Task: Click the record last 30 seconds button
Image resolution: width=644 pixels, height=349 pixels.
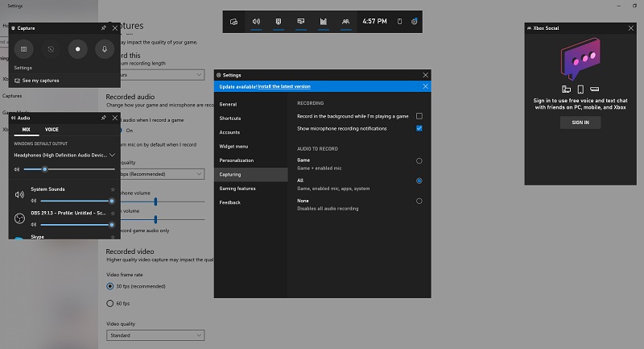Action: point(51,49)
